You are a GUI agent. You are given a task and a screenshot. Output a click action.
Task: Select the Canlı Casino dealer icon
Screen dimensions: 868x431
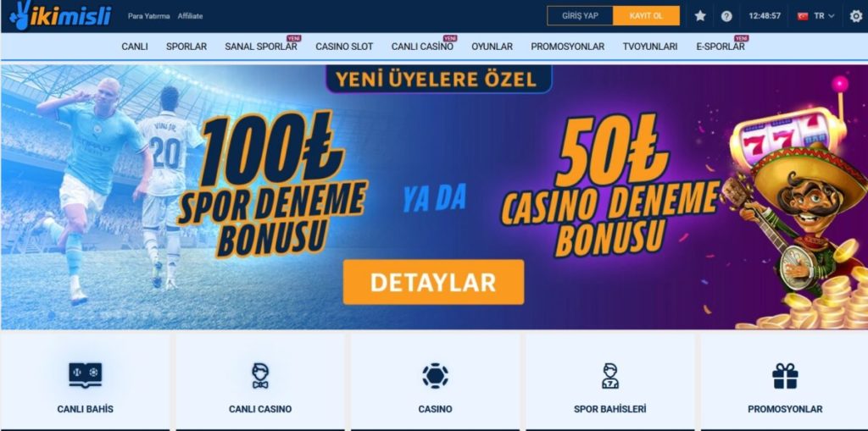260,376
